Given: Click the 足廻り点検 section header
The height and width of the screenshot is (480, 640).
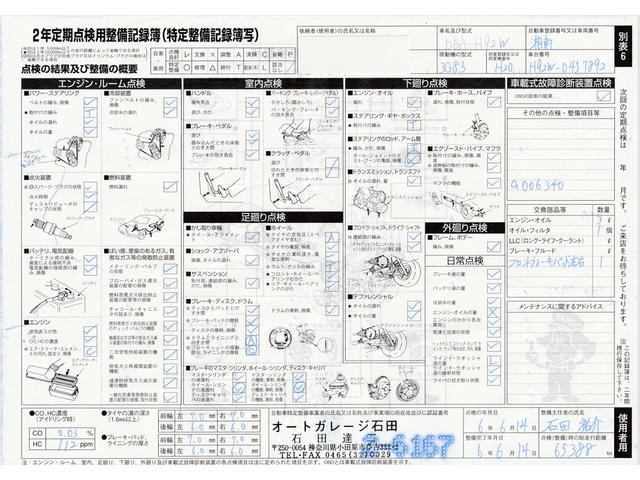Looking at the screenshot, I should 263,216.
